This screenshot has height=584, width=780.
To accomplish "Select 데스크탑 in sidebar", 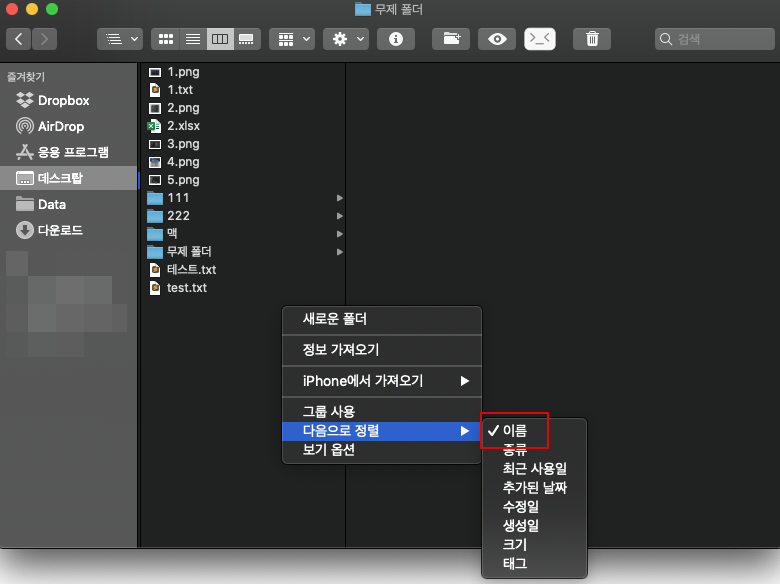I will (69, 178).
